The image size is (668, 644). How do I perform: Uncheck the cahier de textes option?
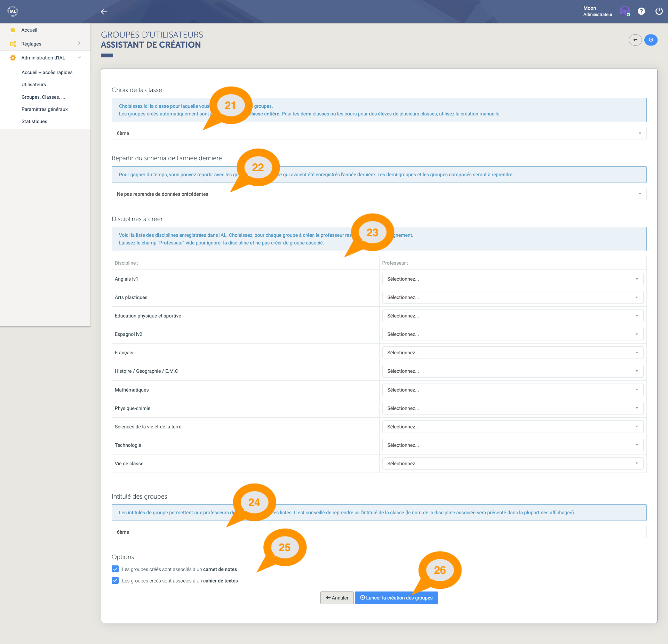coord(115,580)
